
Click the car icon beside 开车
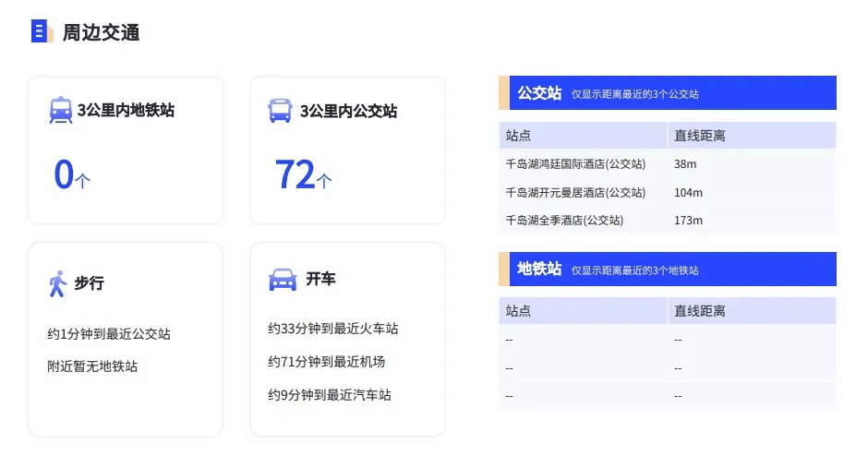283,280
